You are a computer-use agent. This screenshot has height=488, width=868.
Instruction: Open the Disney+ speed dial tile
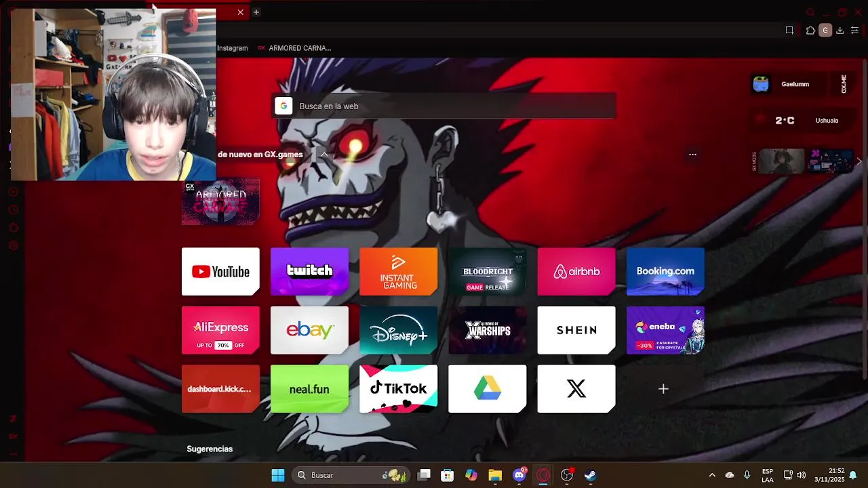(398, 330)
